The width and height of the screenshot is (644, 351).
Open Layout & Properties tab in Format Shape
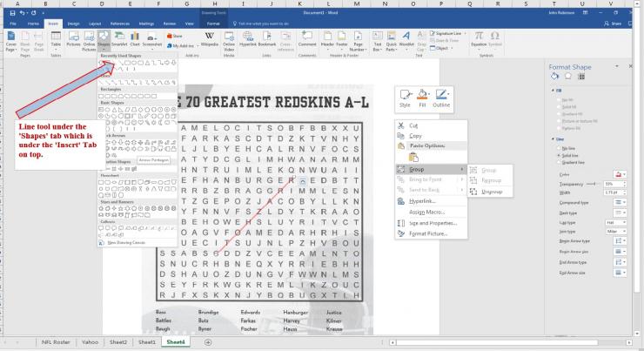pyautogui.click(x=580, y=77)
